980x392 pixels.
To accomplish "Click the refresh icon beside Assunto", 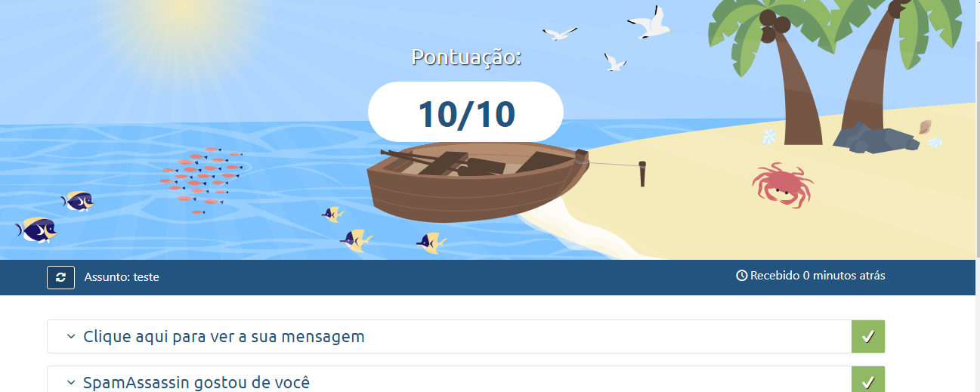I will pyautogui.click(x=60, y=277).
